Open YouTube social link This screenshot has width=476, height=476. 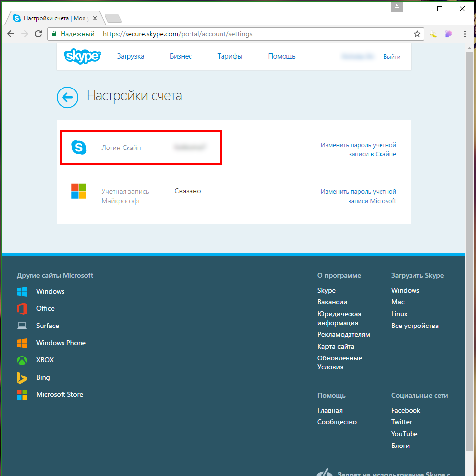pyautogui.click(x=404, y=434)
